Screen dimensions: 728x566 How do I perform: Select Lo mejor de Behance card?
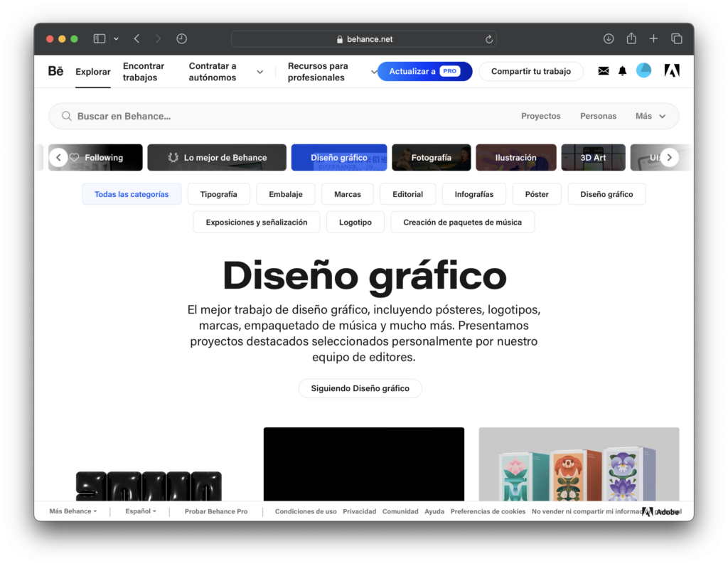pyautogui.click(x=217, y=157)
